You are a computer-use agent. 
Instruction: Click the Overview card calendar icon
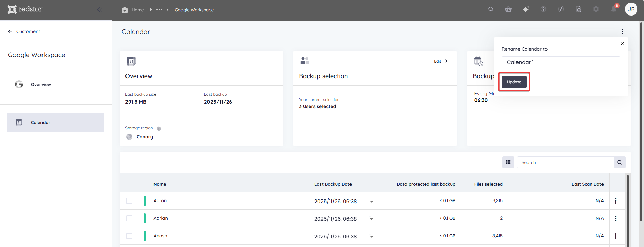131,61
